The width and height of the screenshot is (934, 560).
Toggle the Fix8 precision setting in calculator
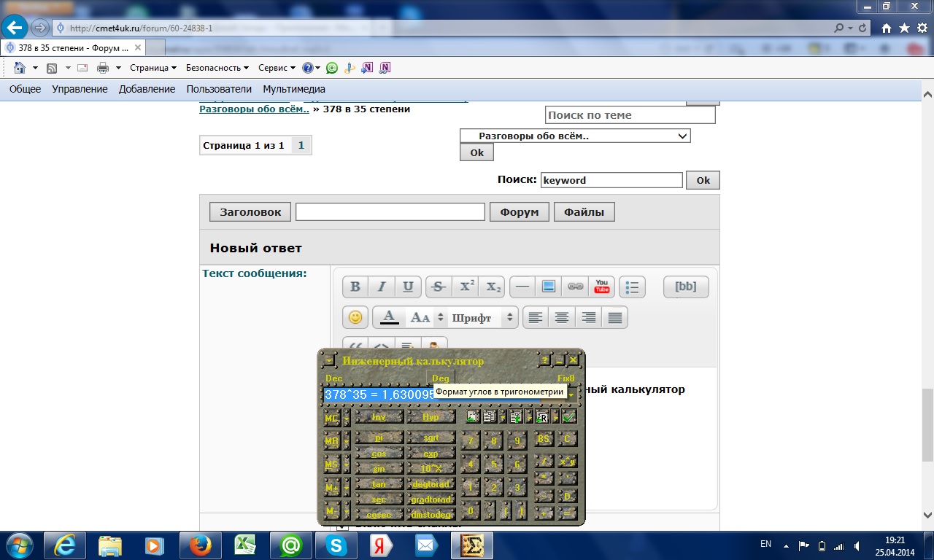tap(566, 378)
